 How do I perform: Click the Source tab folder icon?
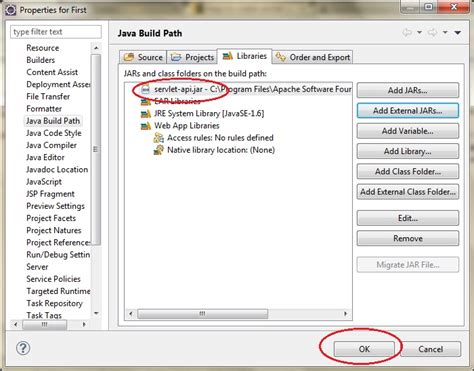[129, 57]
